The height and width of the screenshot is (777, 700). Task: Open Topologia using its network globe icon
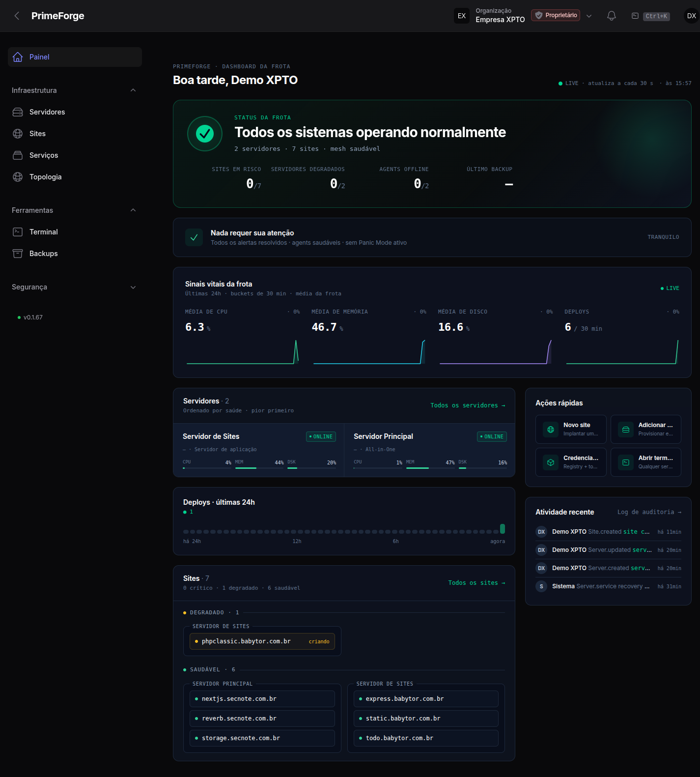pyautogui.click(x=18, y=177)
